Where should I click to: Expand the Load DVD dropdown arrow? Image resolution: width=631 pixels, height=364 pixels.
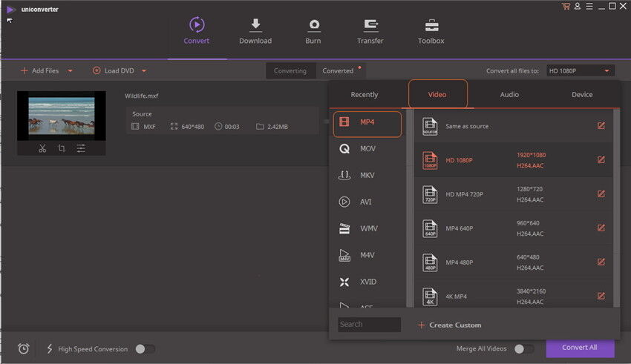coord(144,71)
